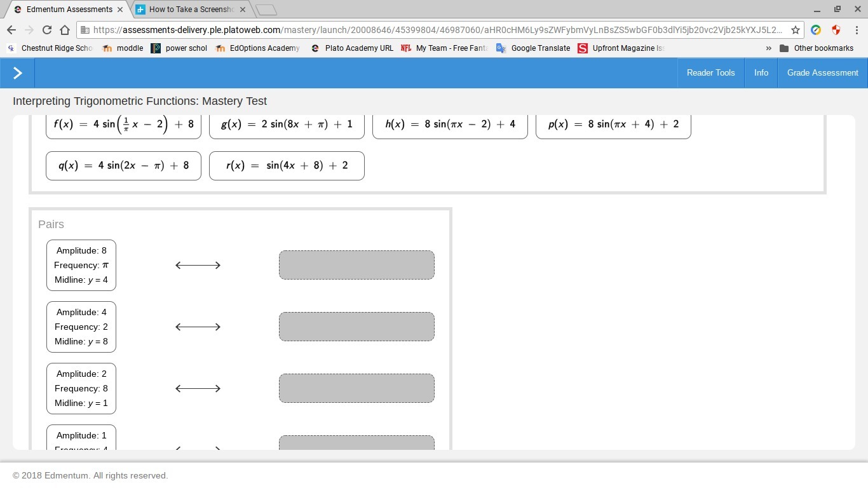Open a new browser tab

pos(266,10)
